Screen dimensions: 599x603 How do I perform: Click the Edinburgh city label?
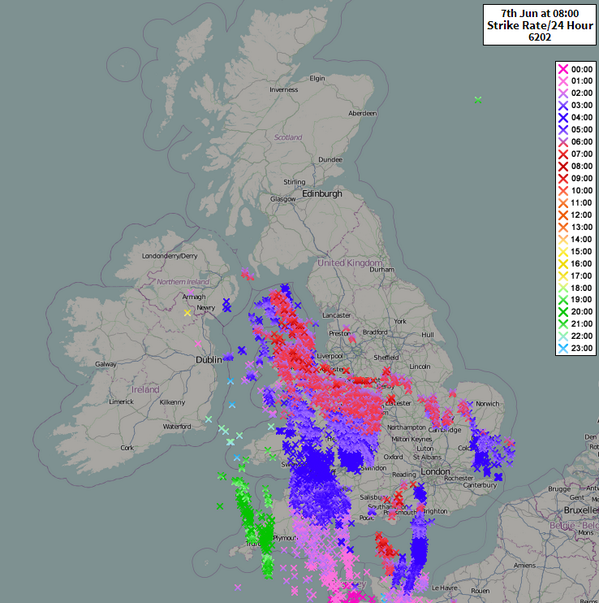[322, 194]
